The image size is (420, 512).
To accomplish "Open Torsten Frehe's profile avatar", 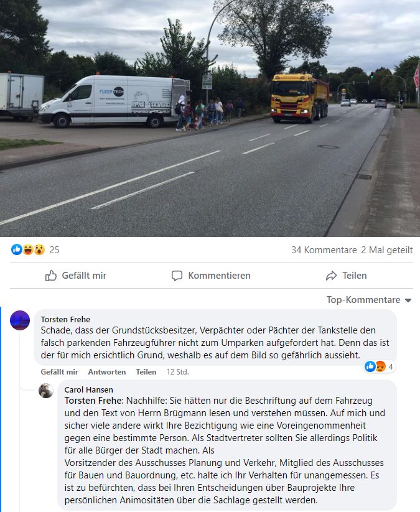I will click(20, 320).
